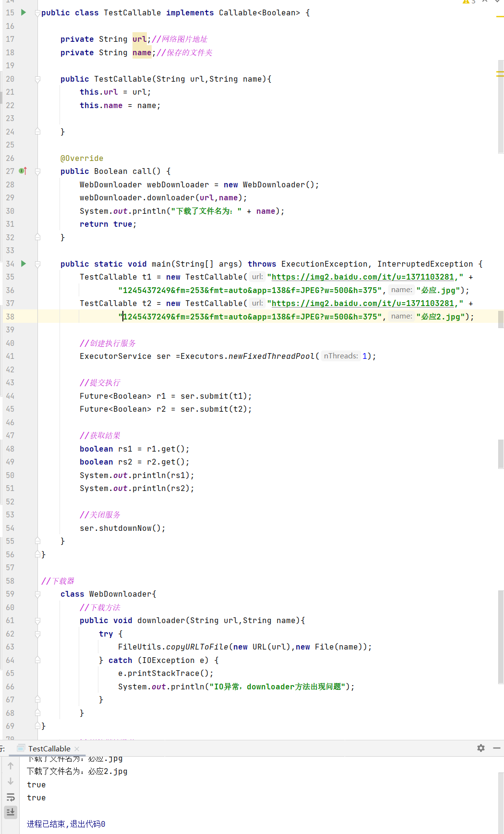Click the run icon beside class TestCallable line 15
The image size is (504, 834).
tap(24, 12)
